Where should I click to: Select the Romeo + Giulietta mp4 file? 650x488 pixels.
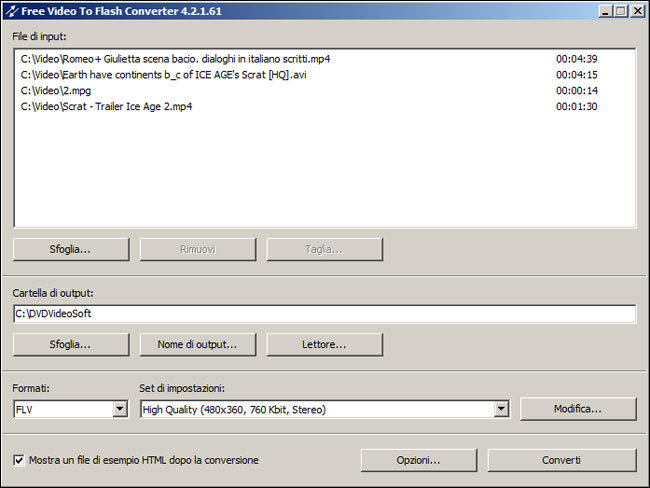click(x=175, y=59)
